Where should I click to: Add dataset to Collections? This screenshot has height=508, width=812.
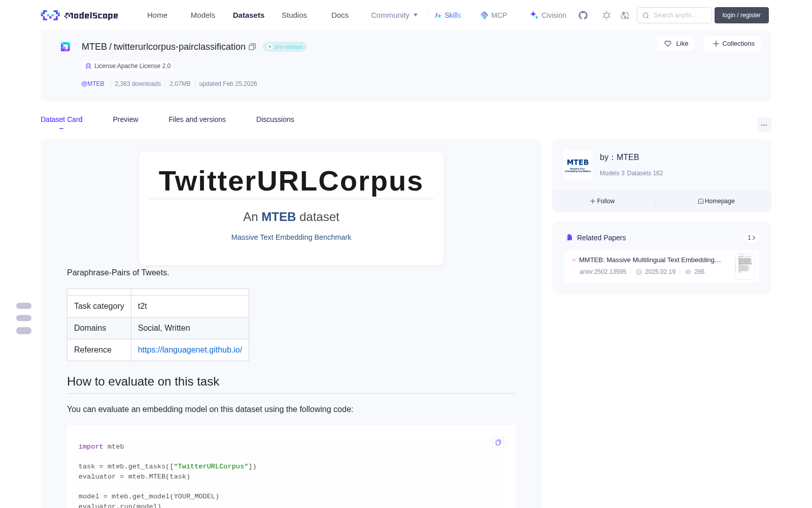click(733, 44)
